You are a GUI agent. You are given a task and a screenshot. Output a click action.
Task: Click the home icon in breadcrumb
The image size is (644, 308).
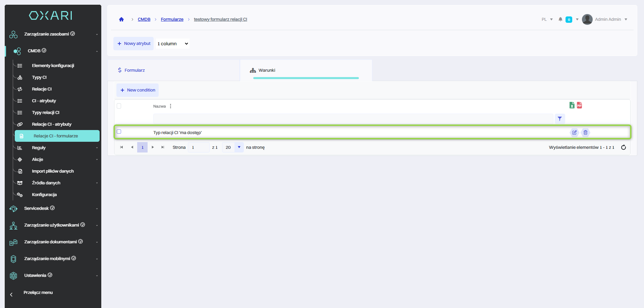(121, 19)
